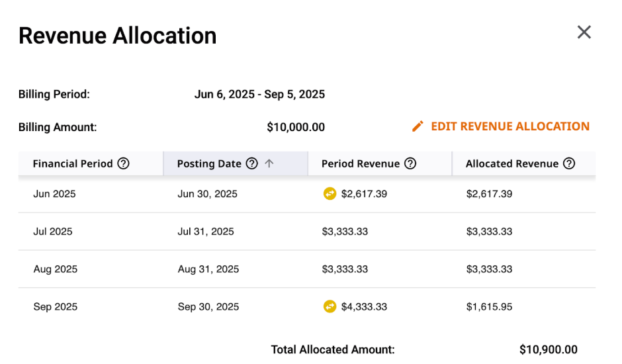This screenshot has height=364, width=622.
Task: Toggle Posting Date sort arrow
Action: (269, 163)
